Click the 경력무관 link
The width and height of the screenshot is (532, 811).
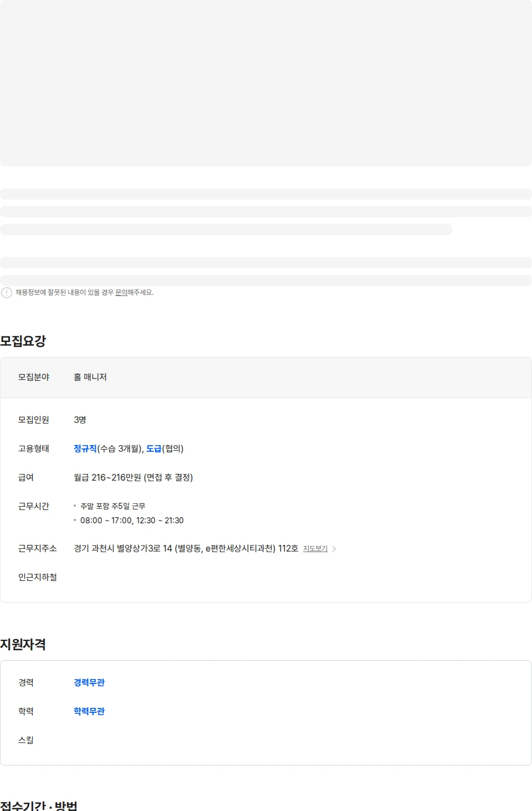point(89,682)
